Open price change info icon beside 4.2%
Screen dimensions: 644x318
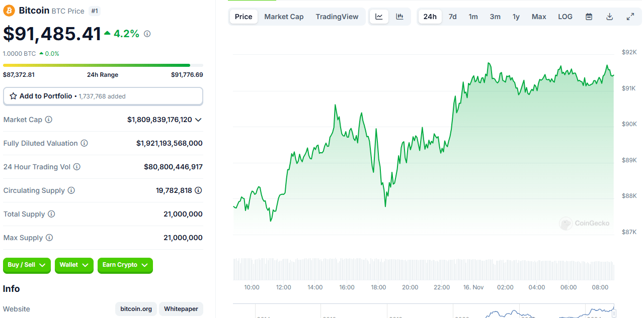click(147, 34)
